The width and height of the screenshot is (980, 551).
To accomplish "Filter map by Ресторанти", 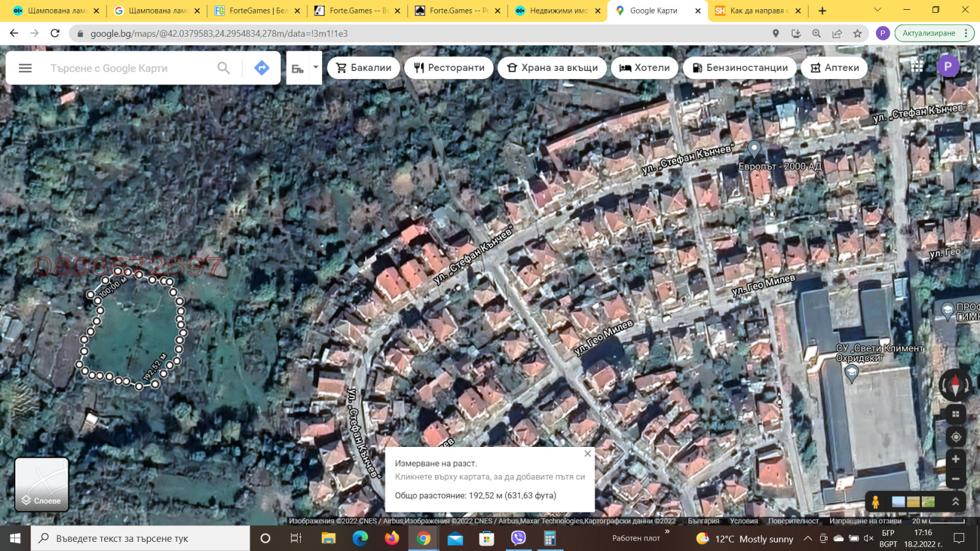I will coord(450,67).
